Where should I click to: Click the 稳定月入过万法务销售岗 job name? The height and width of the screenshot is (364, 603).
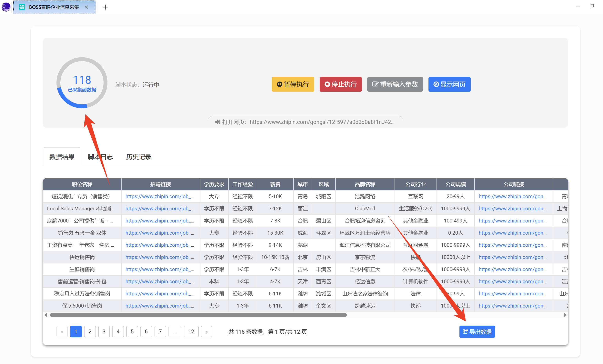[82, 294]
